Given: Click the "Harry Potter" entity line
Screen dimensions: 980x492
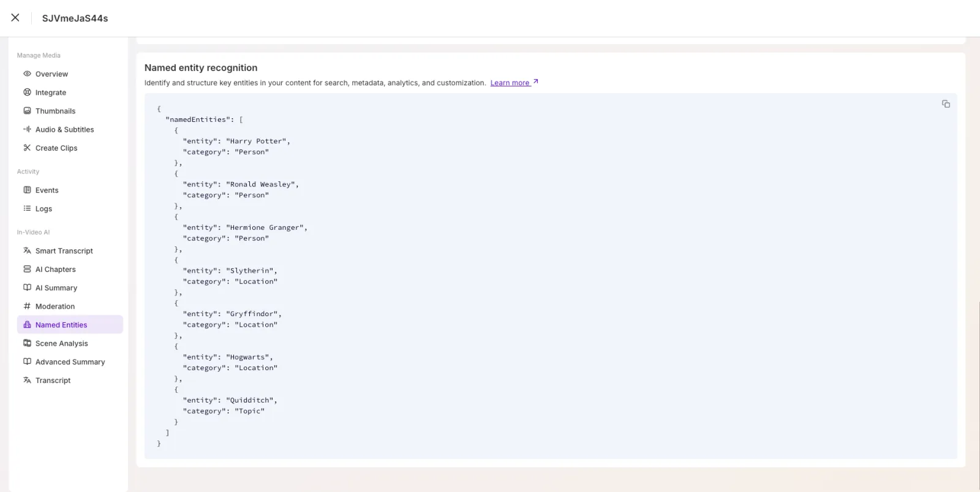Looking at the screenshot, I should (236, 141).
